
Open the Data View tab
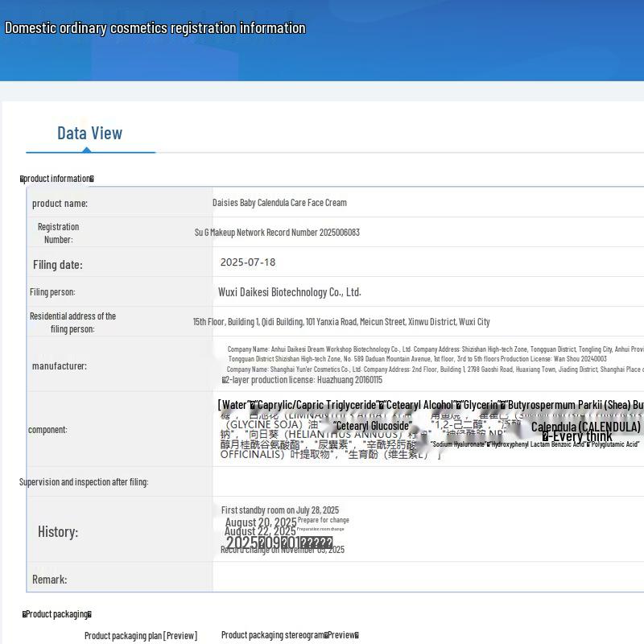[x=89, y=134]
